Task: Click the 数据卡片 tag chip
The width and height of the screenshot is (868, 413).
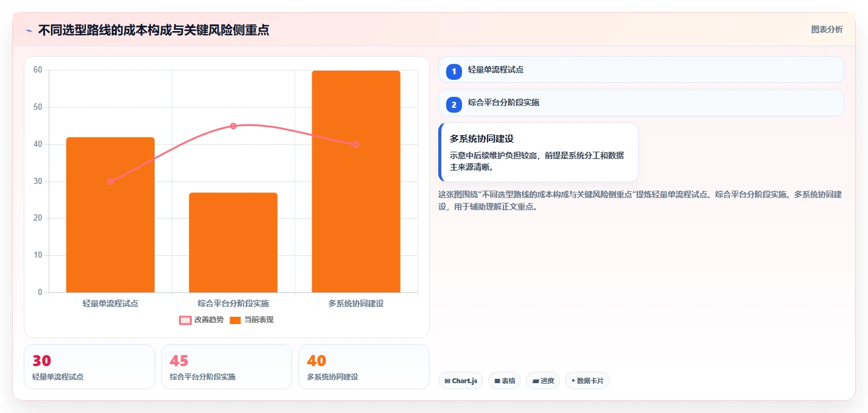Action: click(587, 381)
